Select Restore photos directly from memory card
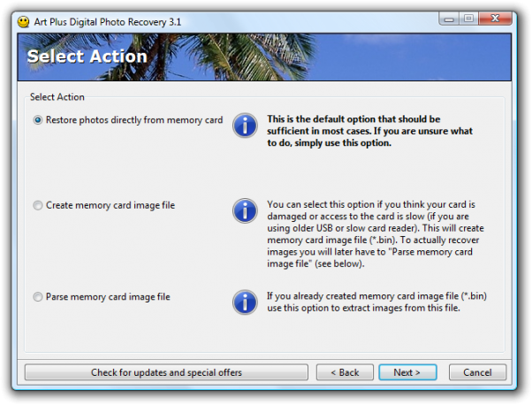This screenshot has width=532, height=405. click(x=127, y=120)
